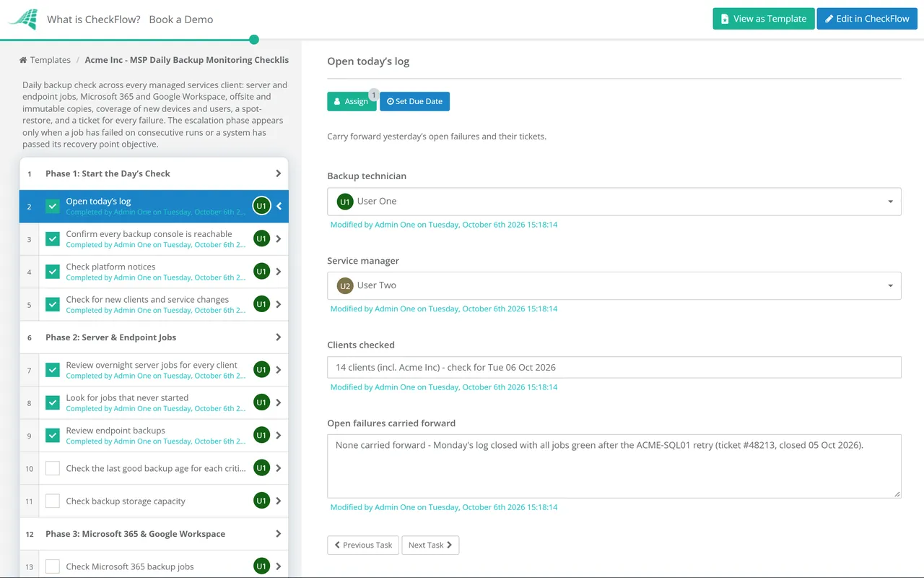Click the 'Open failures carried forward' textarea
This screenshot has height=578, width=924.
[614, 466]
